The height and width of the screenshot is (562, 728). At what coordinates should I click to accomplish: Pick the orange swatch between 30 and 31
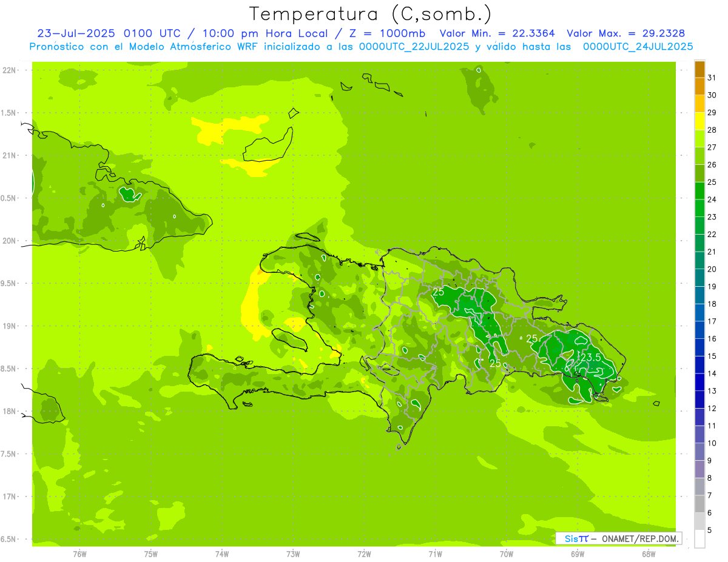pos(699,87)
